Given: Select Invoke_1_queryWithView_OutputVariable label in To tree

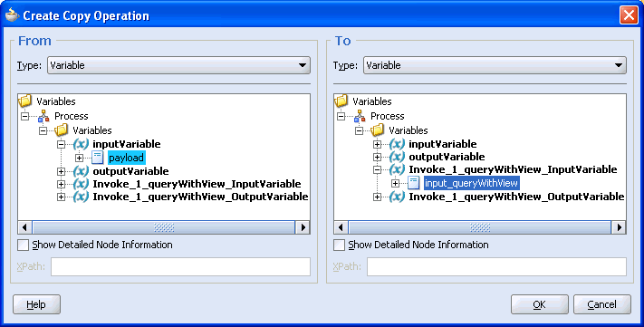Looking at the screenshot, I should tap(516, 197).
